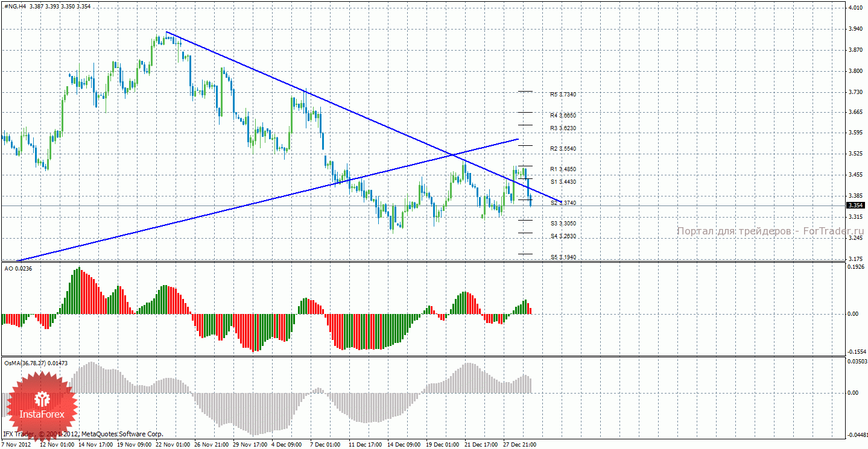Click the S3 3.3050 support label
Viewport: 868px width, 449px height.
(x=563, y=223)
